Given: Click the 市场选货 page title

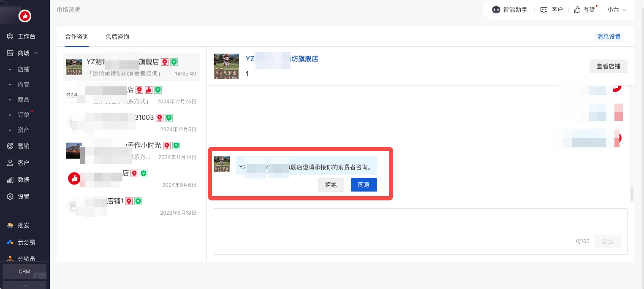Looking at the screenshot, I should tap(68, 10).
